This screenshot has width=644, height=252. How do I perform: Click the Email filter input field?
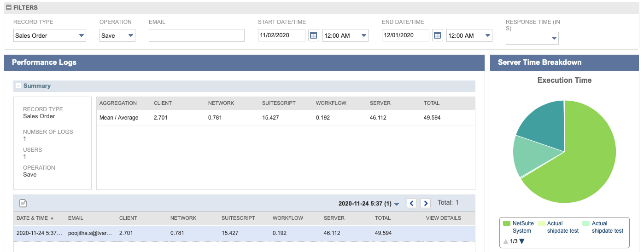(x=197, y=35)
